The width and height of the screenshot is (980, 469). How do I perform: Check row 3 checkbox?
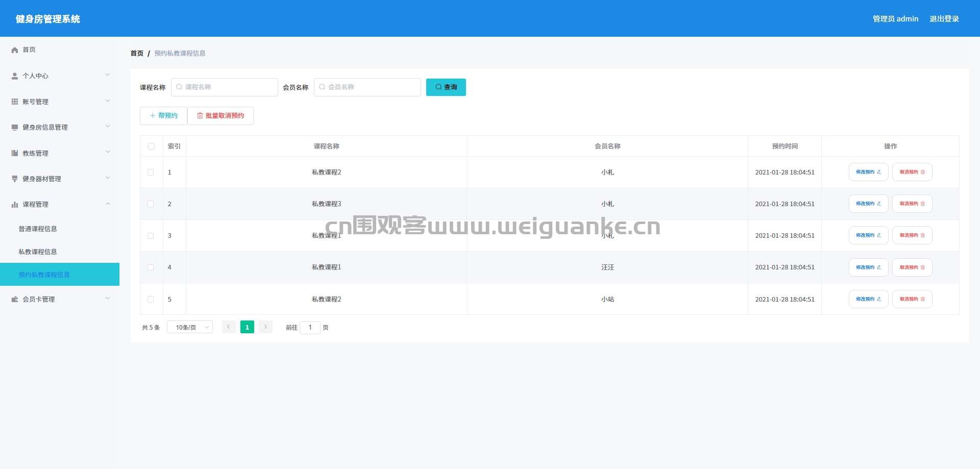pos(151,236)
